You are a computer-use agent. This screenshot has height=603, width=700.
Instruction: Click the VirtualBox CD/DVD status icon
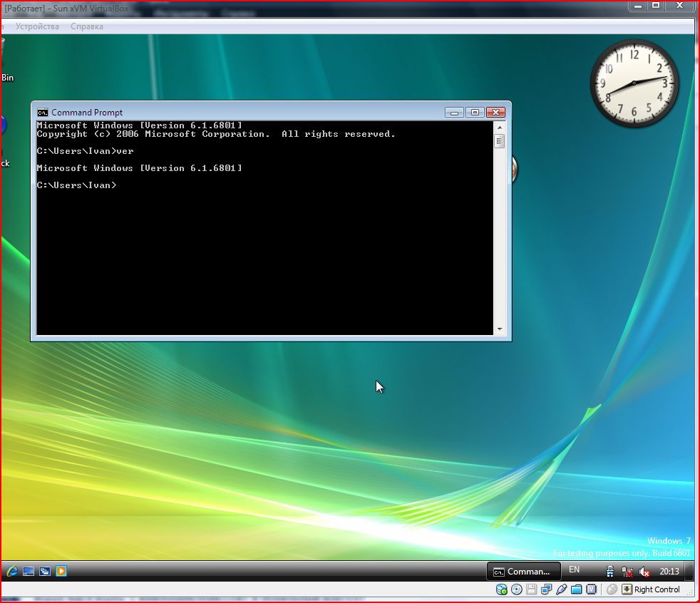[517, 589]
